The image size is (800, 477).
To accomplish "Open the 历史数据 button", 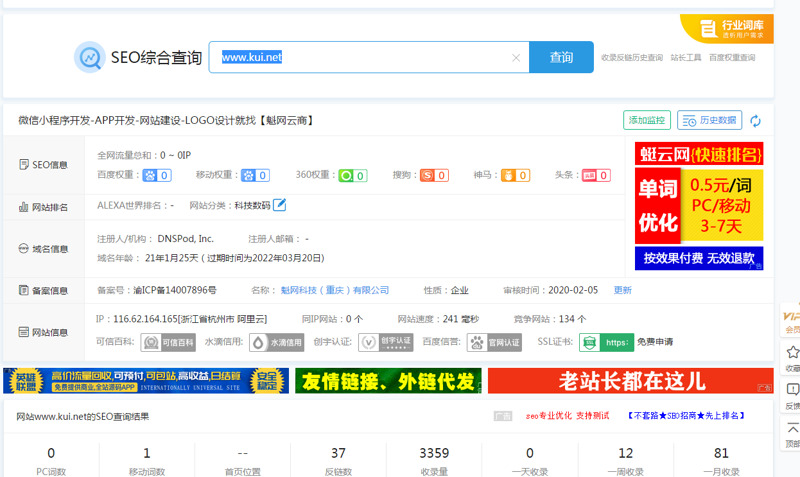I will (x=709, y=121).
